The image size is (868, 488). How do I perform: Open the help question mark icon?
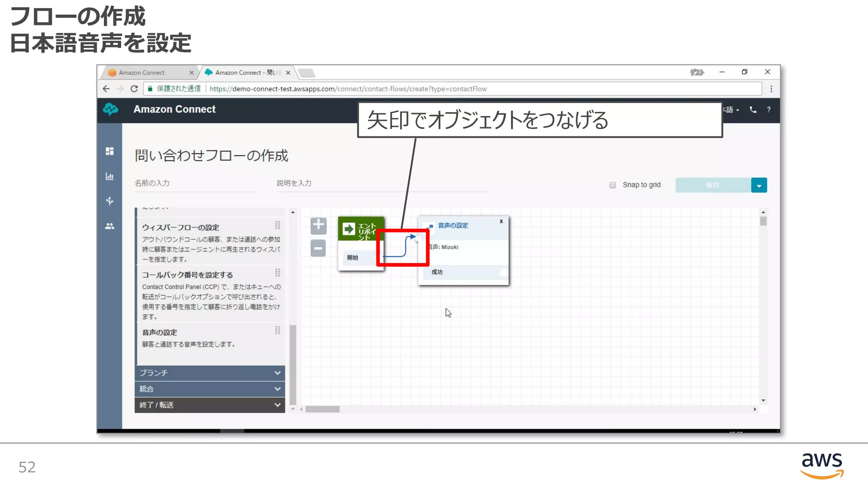tap(769, 110)
